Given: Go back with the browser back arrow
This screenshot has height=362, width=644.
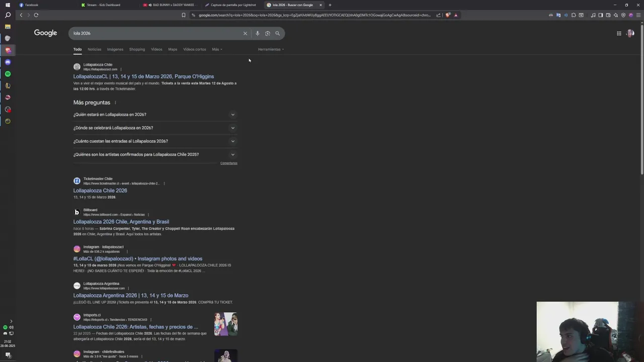Looking at the screenshot, I should [21, 15].
